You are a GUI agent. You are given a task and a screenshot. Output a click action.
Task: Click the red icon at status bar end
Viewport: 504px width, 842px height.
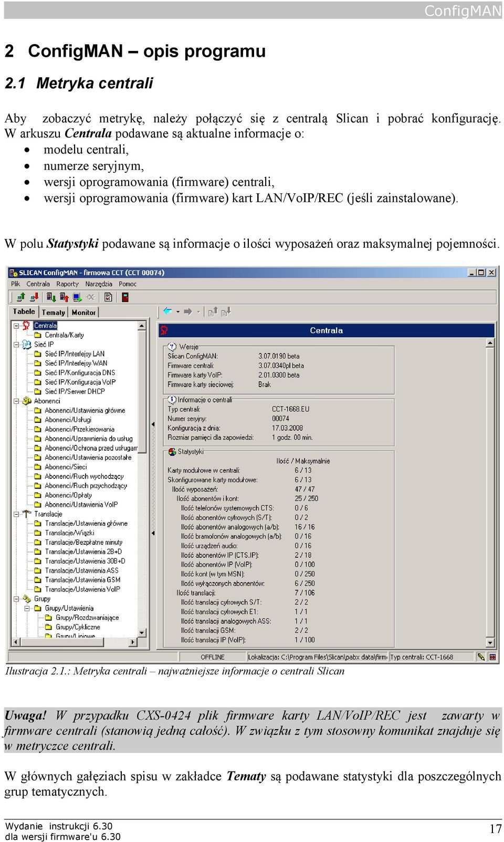point(493,657)
